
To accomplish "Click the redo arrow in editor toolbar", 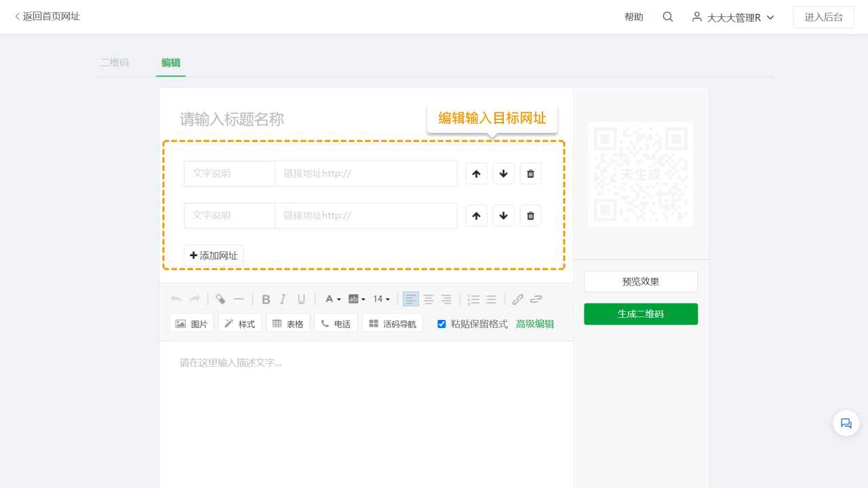I will [195, 299].
